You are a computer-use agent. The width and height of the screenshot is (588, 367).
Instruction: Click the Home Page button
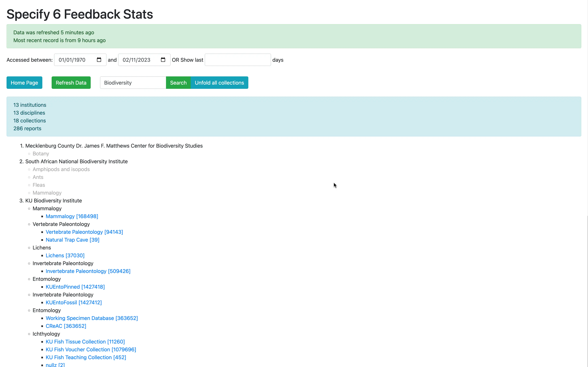(x=24, y=83)
